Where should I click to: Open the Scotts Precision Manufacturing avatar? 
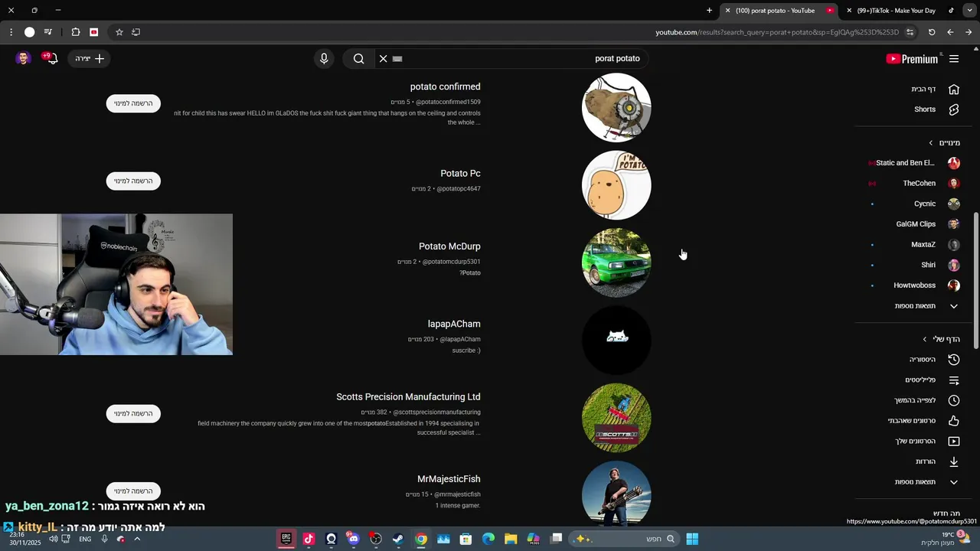point(616,418)
